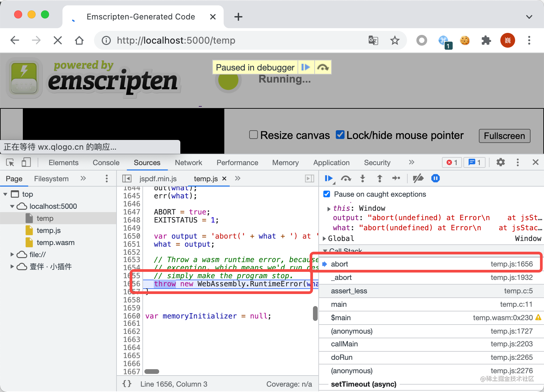544x392 pixels.
Task: Toggle Pause on caught exceptions checkbox
Action: [326, 194]
